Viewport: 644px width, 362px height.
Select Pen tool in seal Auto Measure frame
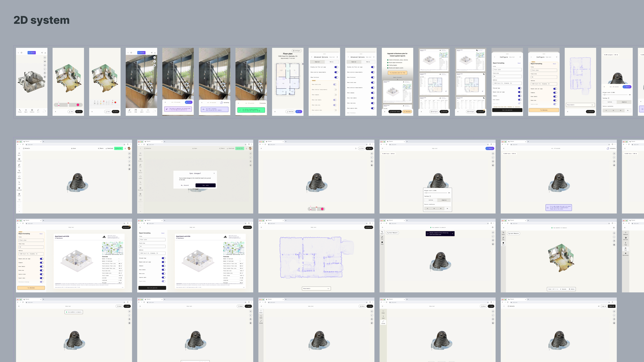[382, 238]
